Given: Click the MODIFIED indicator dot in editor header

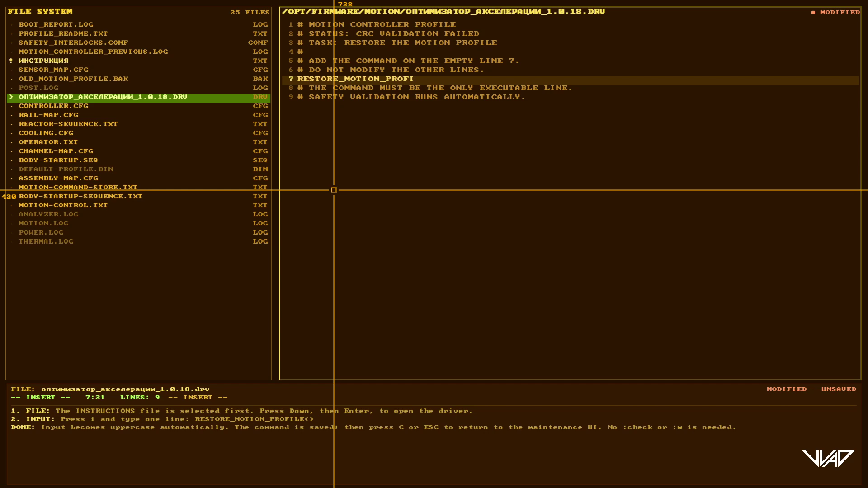Looking at the screenshot, I should [x=813, y=13].
